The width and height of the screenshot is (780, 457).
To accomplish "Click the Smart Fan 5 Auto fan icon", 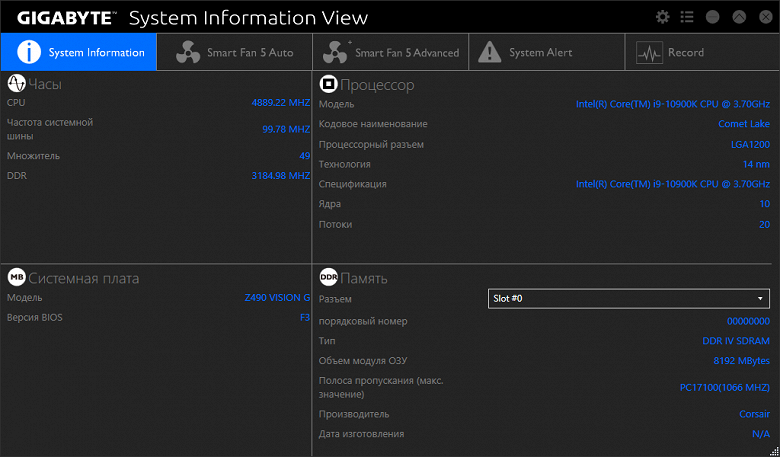I will (188, 53).
